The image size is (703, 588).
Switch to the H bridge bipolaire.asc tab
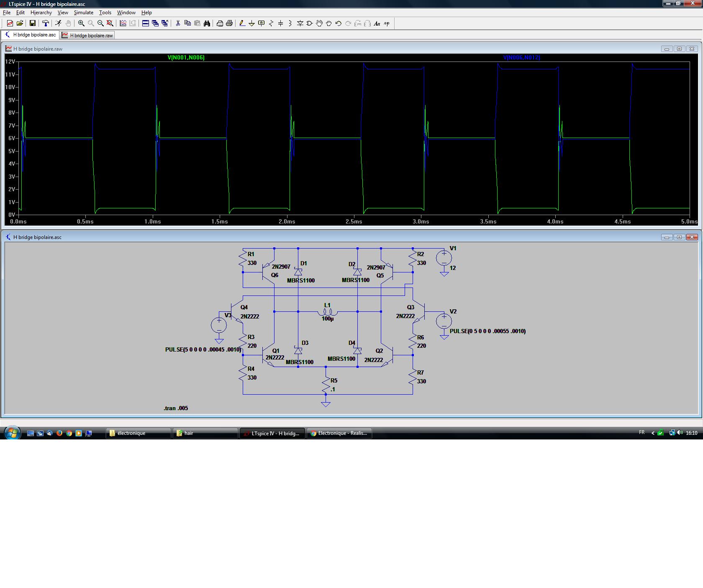(30, 35)
